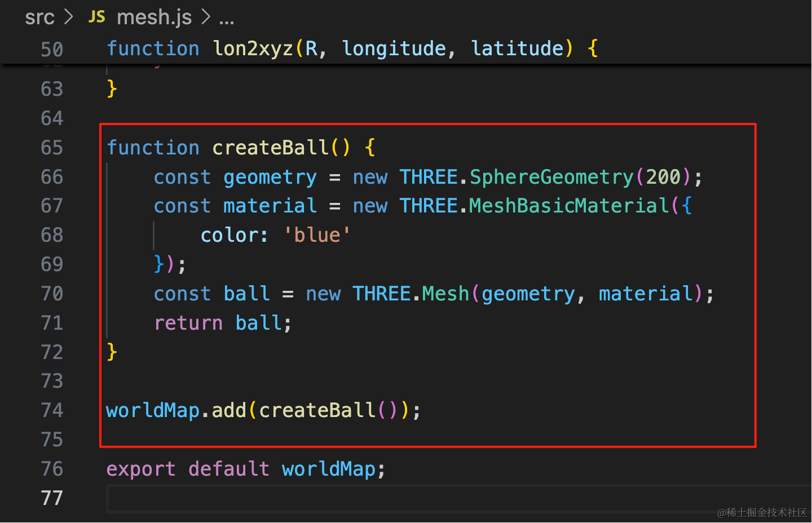This screenshot has width=812, height=523.
Task: Click the 'src' breadcrumb folder
Action: (x=39, y=17)
